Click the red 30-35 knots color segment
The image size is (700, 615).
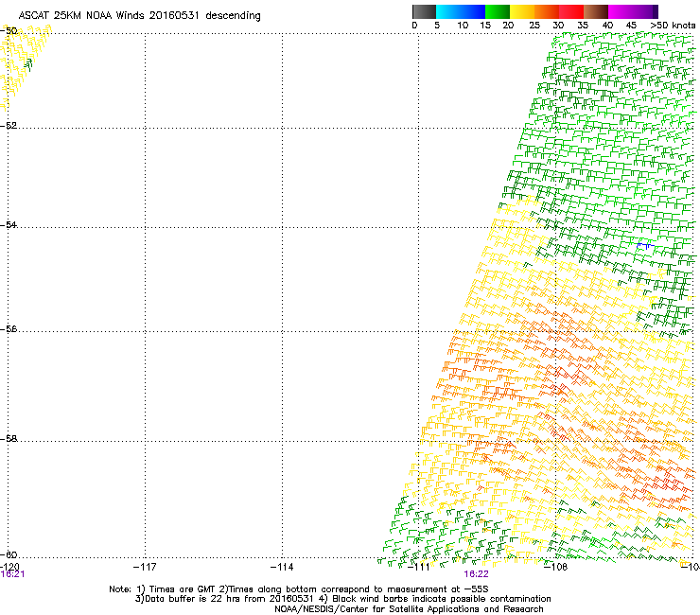point(571,11)
